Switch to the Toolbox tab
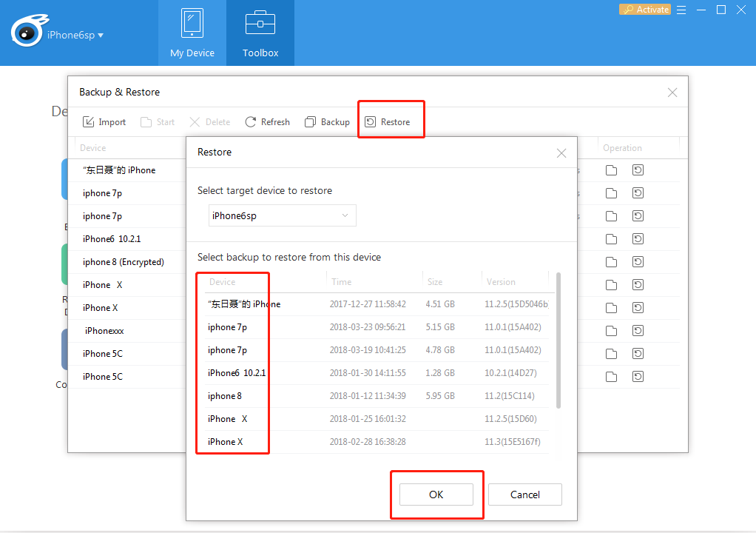Viewport: 756px width, 533px height. coord(260,33)
